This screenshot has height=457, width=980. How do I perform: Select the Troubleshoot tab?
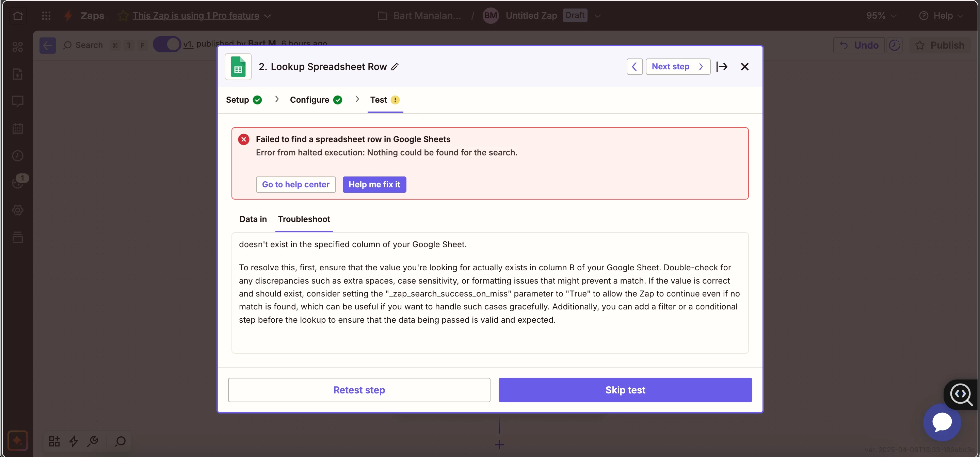[x=304, y=219]
